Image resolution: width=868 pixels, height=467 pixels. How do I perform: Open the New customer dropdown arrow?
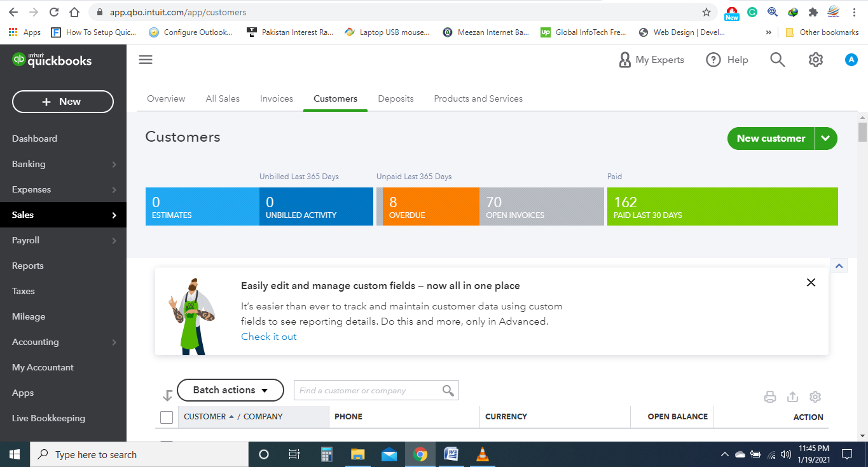[826, 139]
